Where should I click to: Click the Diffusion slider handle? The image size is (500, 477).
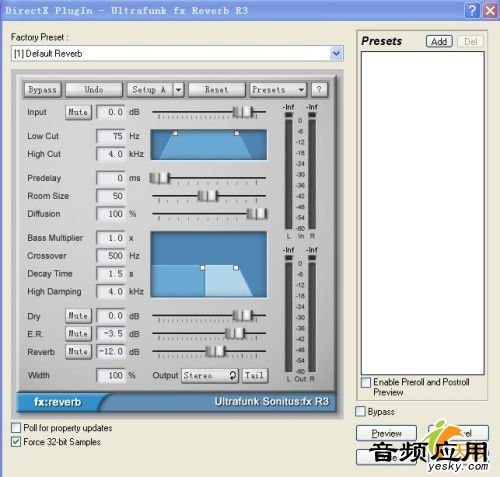257,214
